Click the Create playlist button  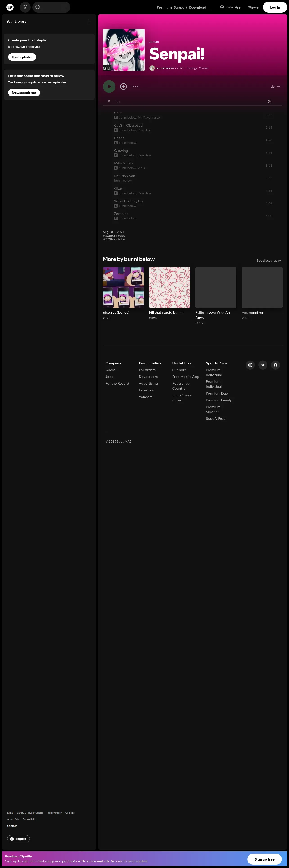pyautogui.click(x=22, y=57)
